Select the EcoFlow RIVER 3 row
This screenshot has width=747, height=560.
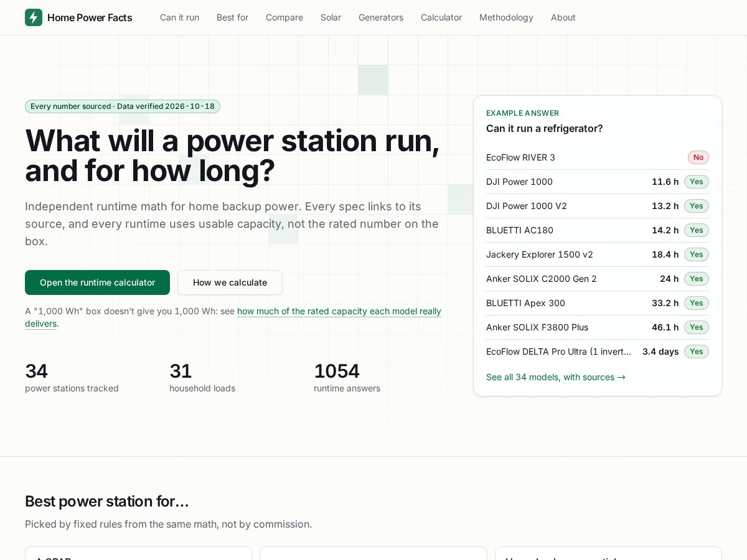tap(598, 157)
